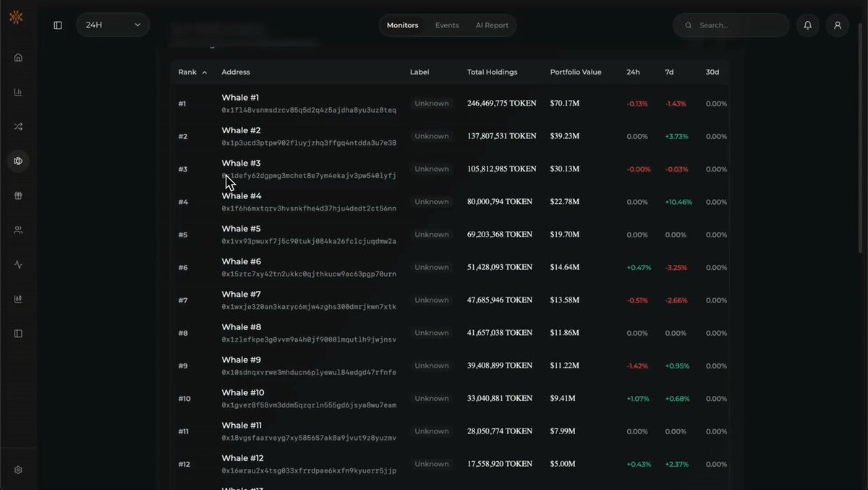This screenshot has height=490, width=868.
Task: Click the +1.07% 24h change
Action: click(x=639, y=398)
